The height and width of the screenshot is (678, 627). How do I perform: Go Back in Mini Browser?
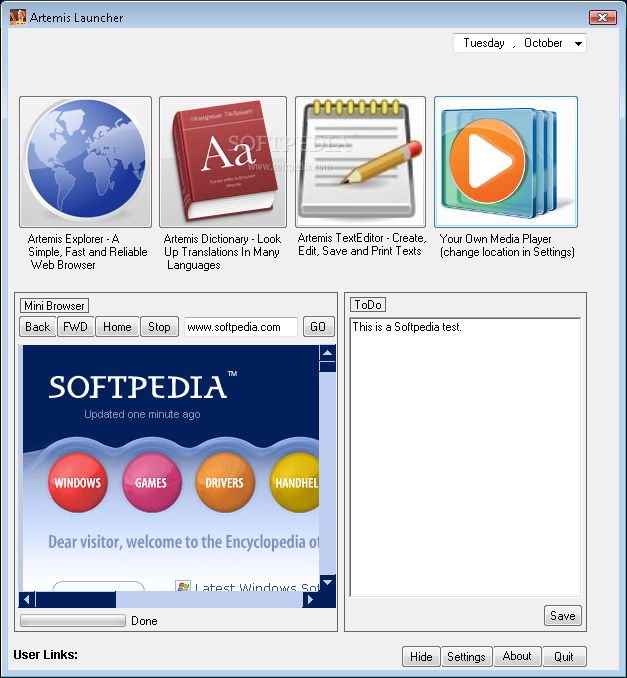tap(38, 326)
